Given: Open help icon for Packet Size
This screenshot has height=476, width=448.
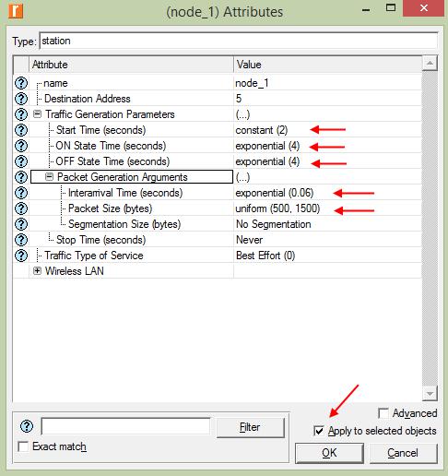Looking at the screenshot, I should (x=21, y=208).
